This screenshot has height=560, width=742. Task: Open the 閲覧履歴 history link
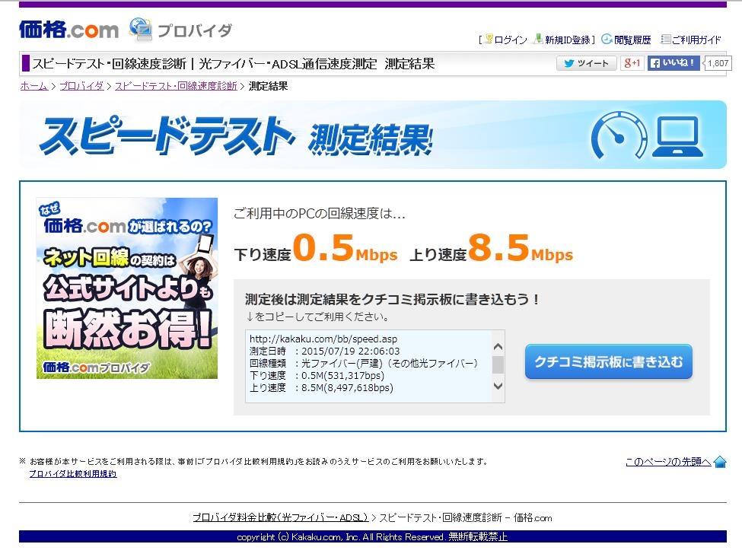click(x=632, y=40)
